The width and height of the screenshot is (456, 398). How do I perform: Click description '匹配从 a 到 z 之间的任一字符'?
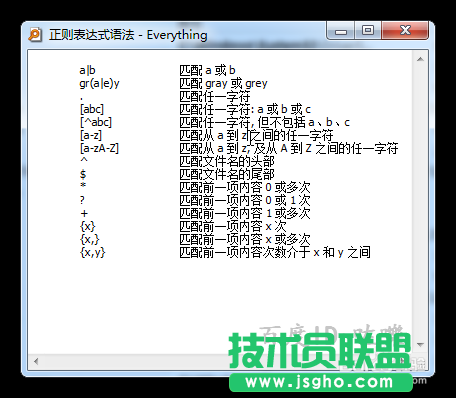(x=256, y=135)
